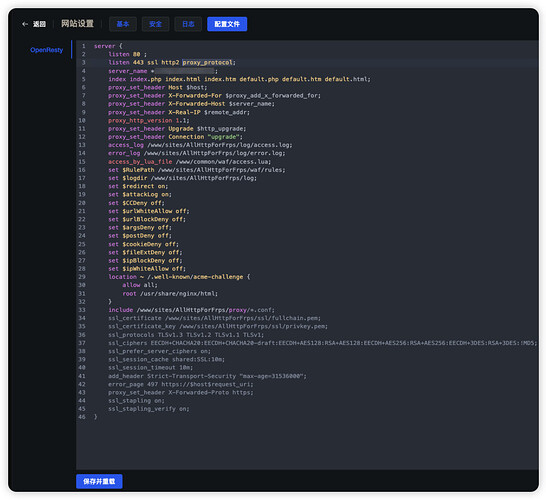This screenshot has width=546, height=500.
Task: Click the ssl_certificate fullchain.pem line
Action: pos(214,318)
